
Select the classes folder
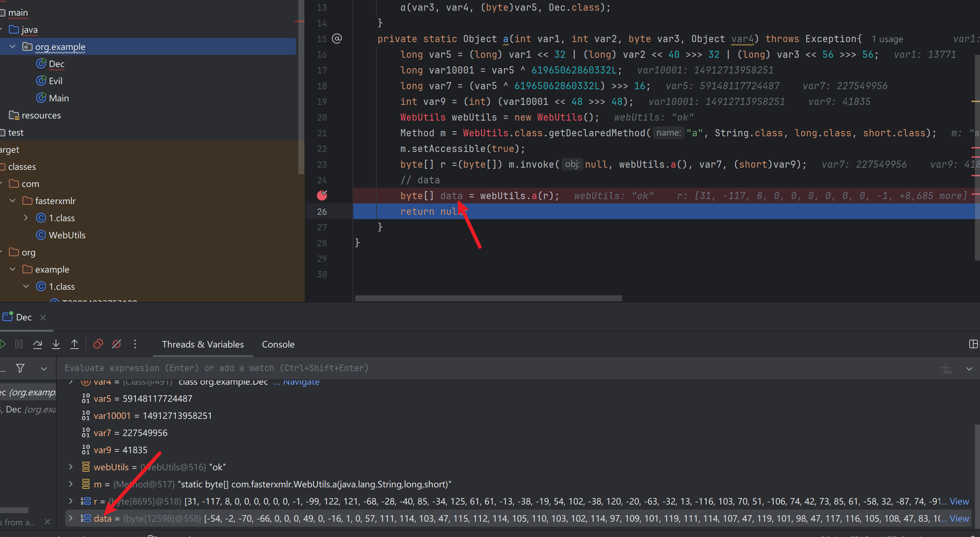coord(22,167)
